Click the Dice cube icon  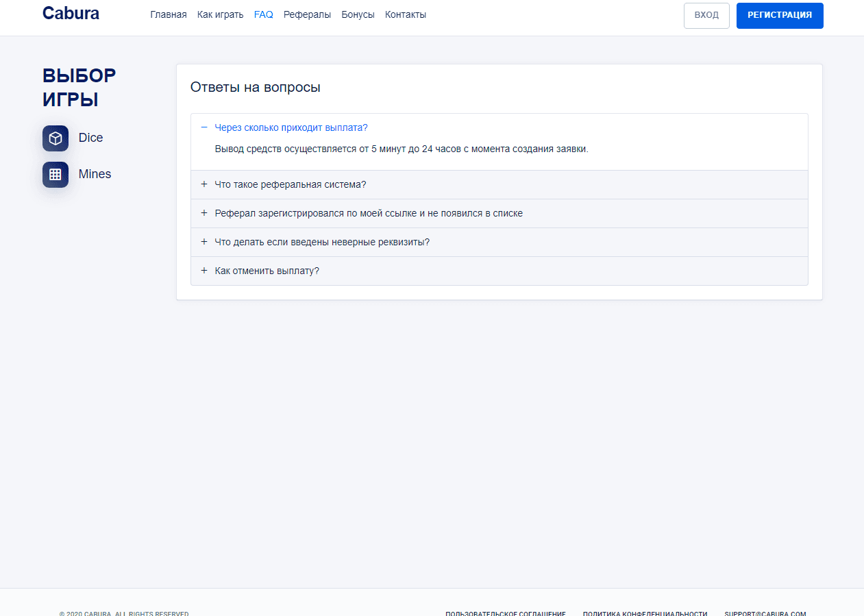click(55, 138)
